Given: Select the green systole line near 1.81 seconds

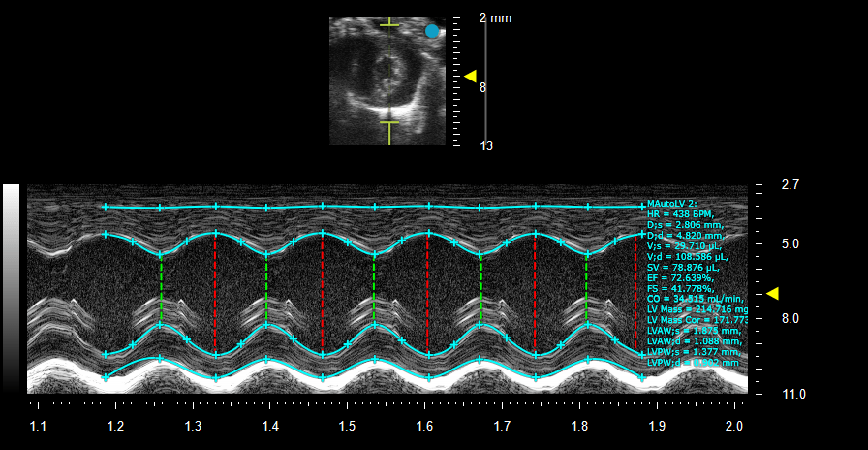Looking at the screenshot, I should (x=586, y=289).
